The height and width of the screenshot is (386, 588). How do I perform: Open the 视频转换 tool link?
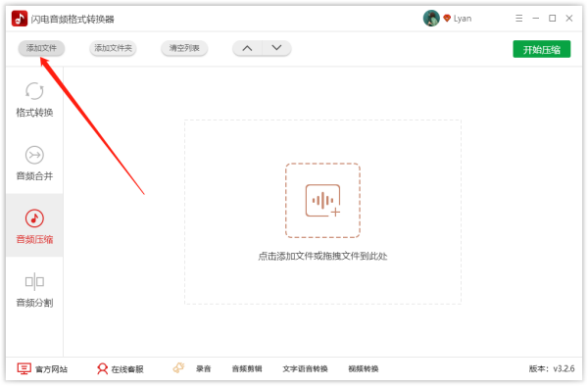(x=363, y=368)
